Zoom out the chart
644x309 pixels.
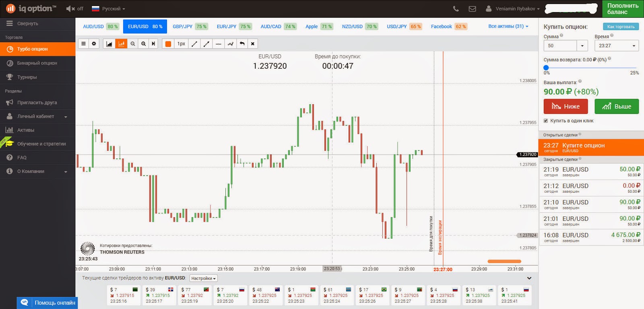[x=133, y=43]
